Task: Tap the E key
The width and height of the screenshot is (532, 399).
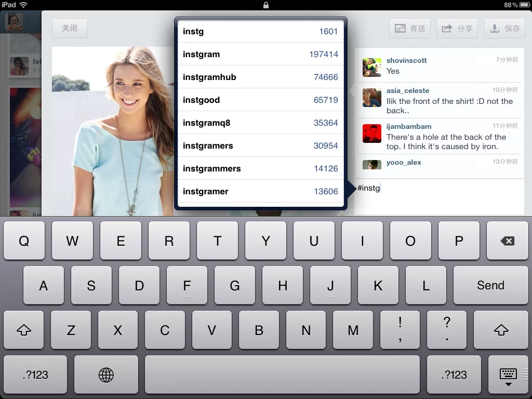Action: (x=121, y=241)
